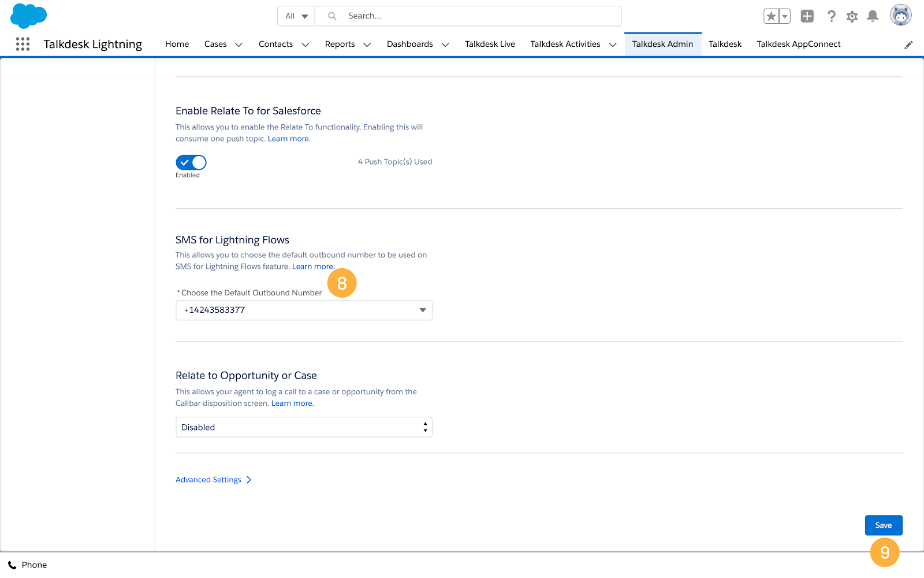Expand the Reports tab menu chevron
This screenshot has height=578, width=924.
[367, 45]
